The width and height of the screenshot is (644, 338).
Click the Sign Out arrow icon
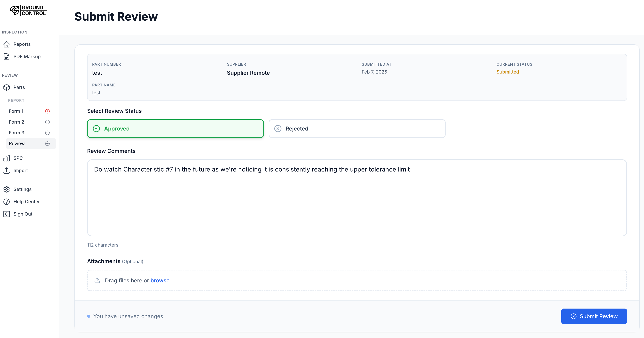[x=7, y=214]
